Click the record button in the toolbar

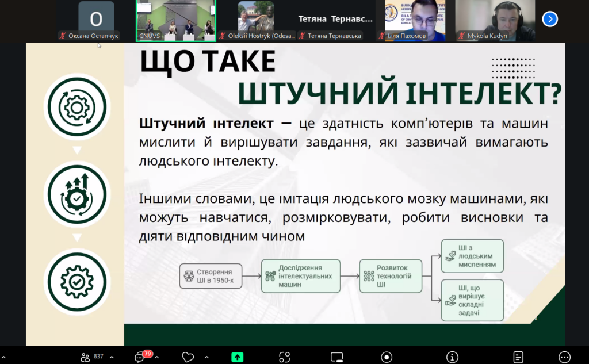pyautogui.click(x=387, y=357)
